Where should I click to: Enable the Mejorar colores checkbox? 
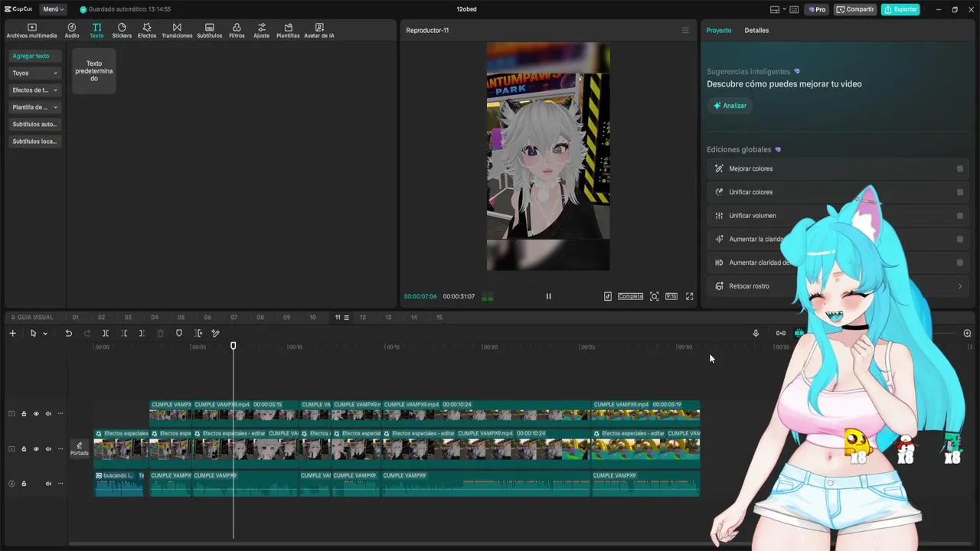pyautogui.click(x=960, y=169)
